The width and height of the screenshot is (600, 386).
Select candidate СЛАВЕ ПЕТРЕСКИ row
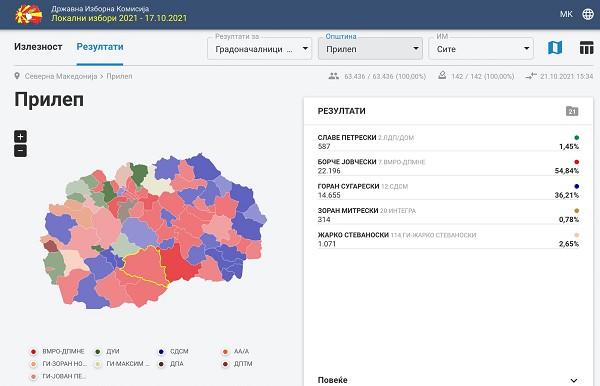point(448,142)
